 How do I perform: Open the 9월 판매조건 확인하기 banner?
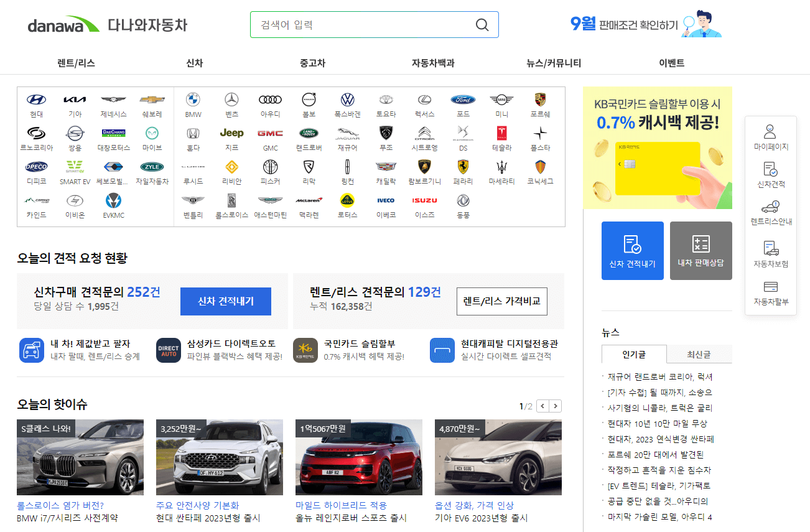[645, 24]
